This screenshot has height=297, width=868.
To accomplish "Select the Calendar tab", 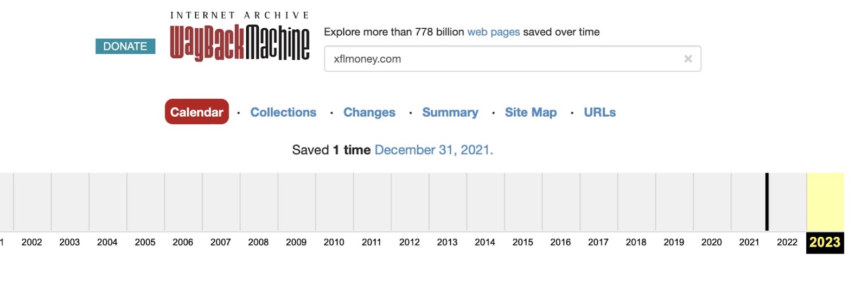I will click(197, 112).
